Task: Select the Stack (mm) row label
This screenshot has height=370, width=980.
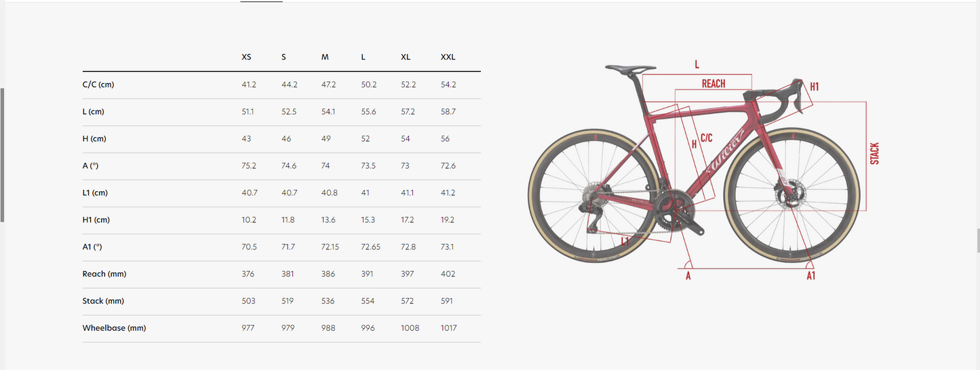Action: (x=102, y=301)
